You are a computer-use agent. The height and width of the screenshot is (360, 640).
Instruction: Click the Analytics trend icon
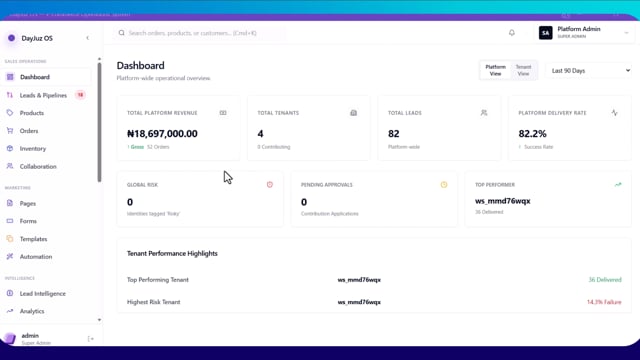pos(10,311)
